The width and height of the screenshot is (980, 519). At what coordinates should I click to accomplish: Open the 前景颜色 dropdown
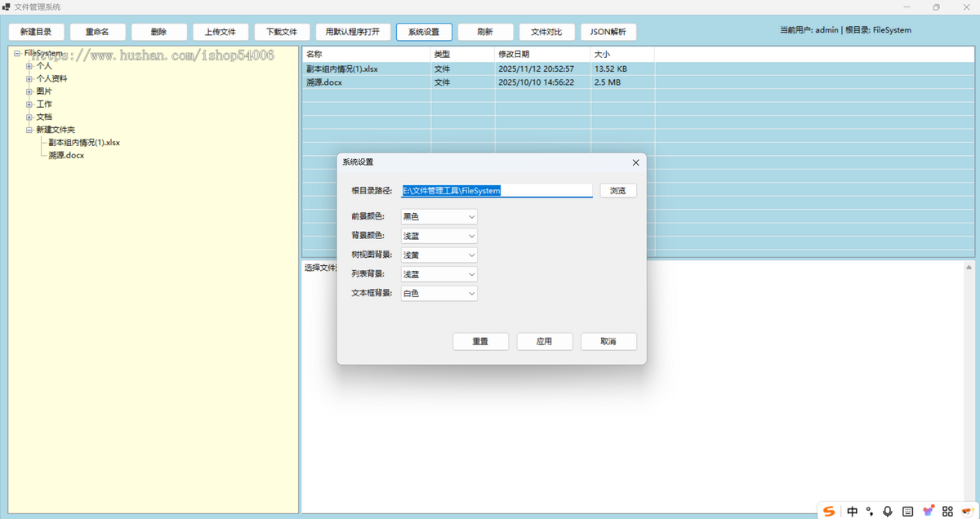point(439,216)
